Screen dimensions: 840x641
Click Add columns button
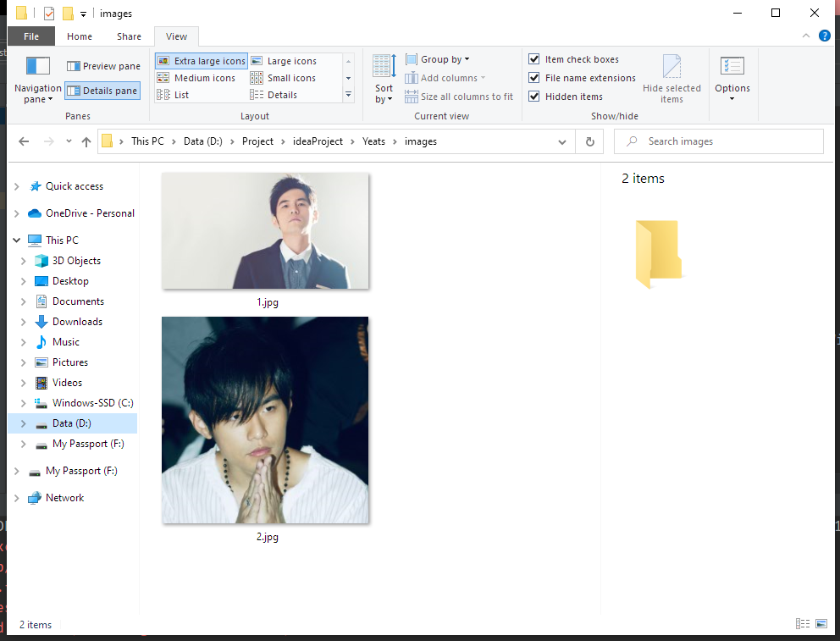pos(445,78)
